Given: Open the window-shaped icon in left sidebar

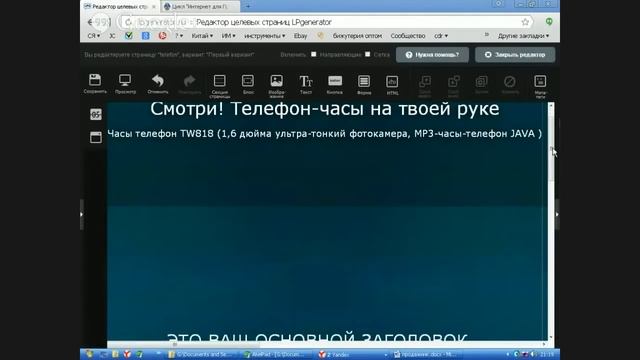Looking at the screenshot, I should coord(96,137).
